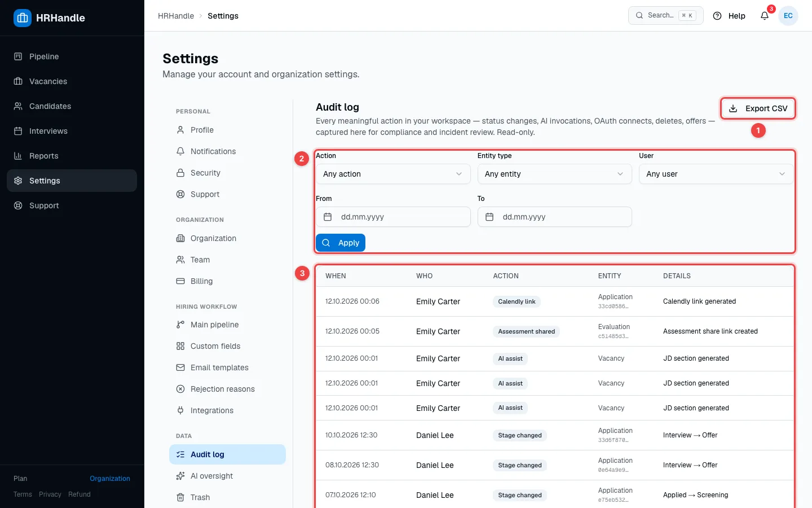Open Billing settings
This screenshot has width=812, height=508.
227,281
